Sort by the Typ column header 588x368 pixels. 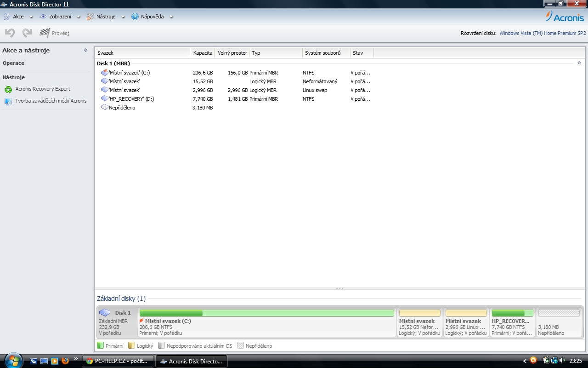(276, 53)
